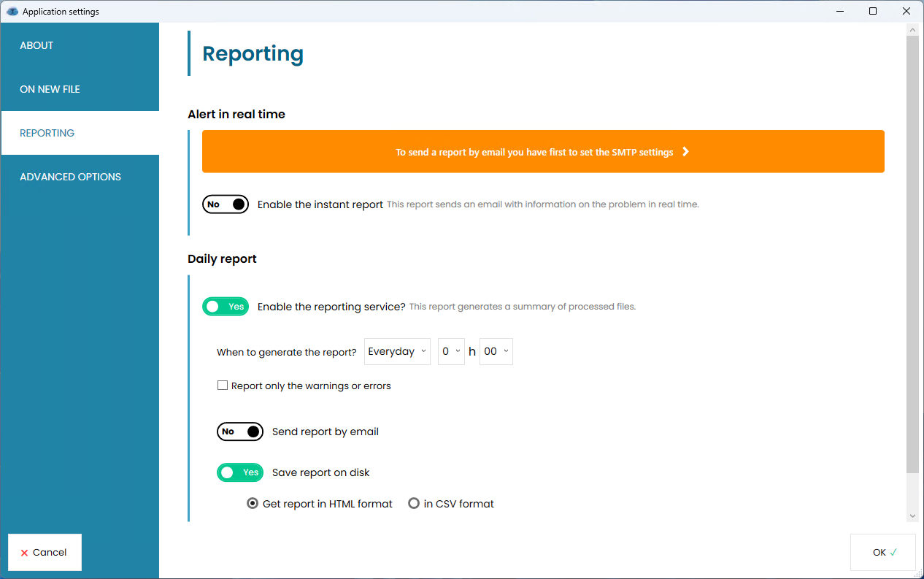
Task: Click the vertical scrollbar thumb
Action: pyautogui.click(x=912, y=253)
